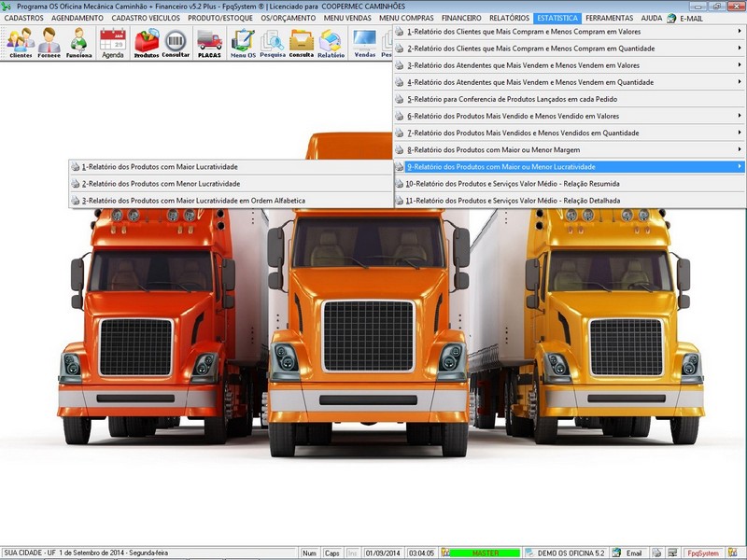This screenshot has width=747, height=560.
Task: Select report 10 Valor Médio Relação Resumida
Action: (x=570, y=184)
